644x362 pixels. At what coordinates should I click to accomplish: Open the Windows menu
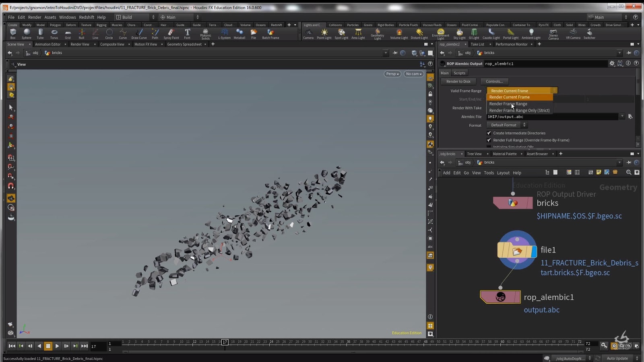[67, 17]
